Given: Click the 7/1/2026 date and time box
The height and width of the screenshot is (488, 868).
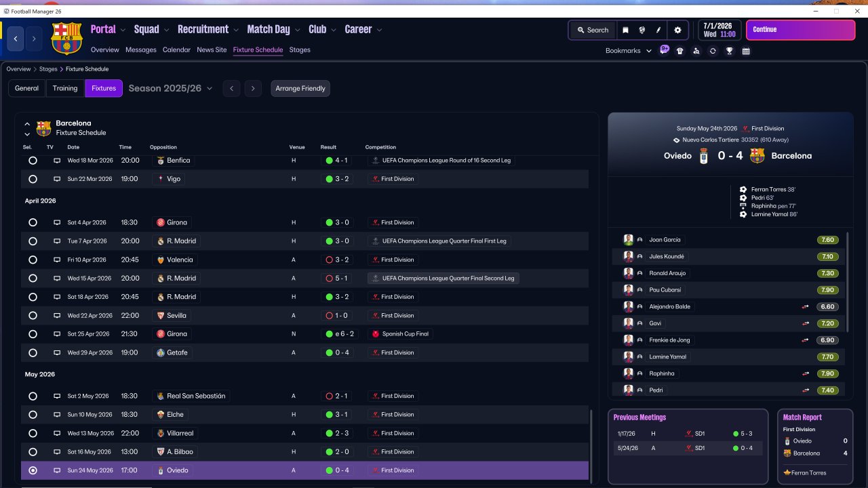Looking at the screenshot, I should tap(719, 30).
